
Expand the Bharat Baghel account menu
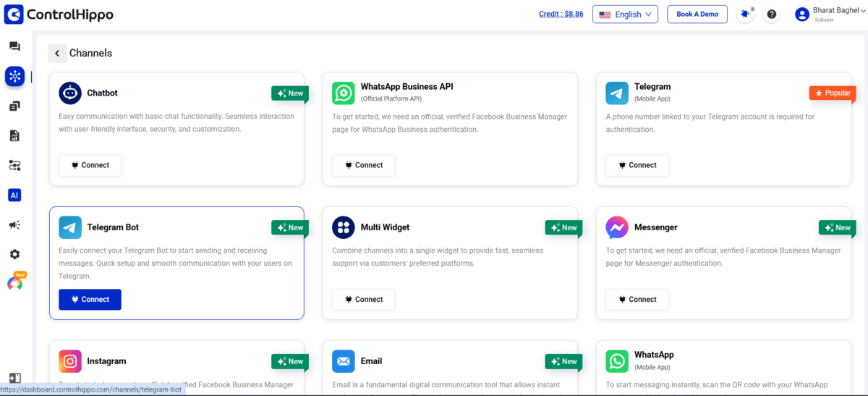[839, 10]
